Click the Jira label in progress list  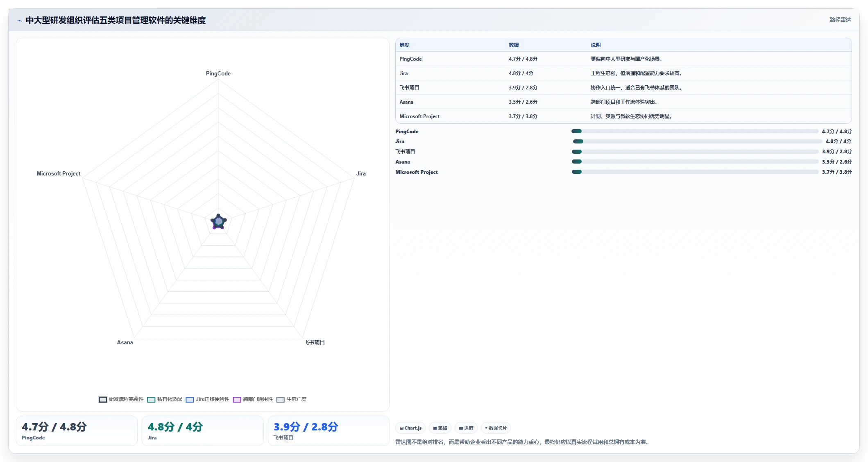(x=400, y=141)
